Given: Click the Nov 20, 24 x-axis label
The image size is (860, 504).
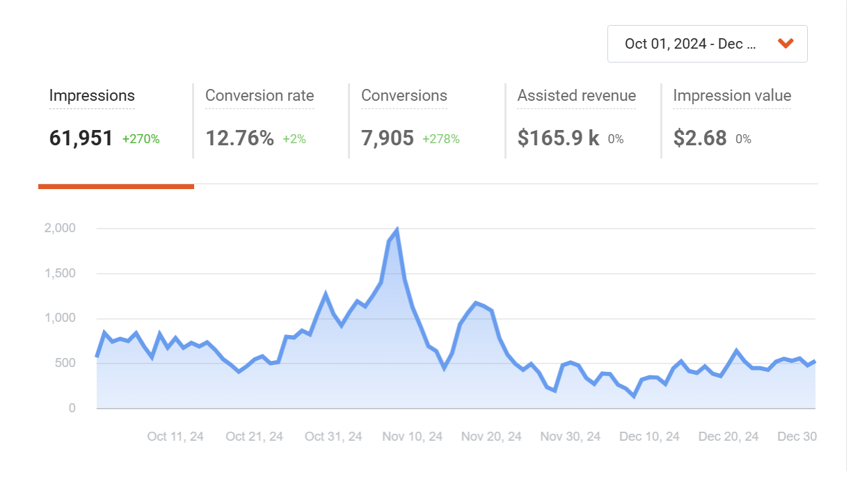Looking at the screenshot, I should (x=491, y=437).
